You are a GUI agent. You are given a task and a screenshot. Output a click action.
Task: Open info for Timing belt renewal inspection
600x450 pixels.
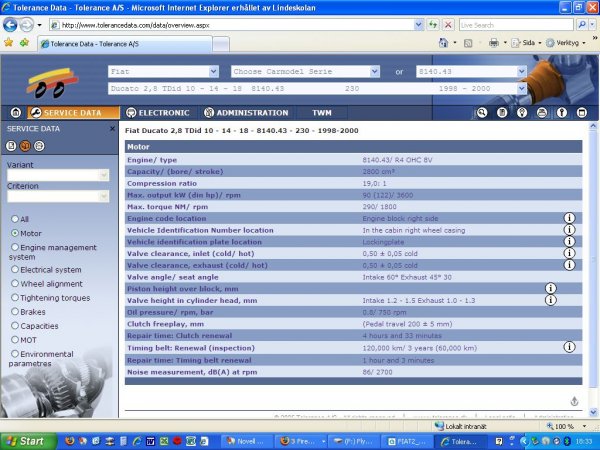569,347
